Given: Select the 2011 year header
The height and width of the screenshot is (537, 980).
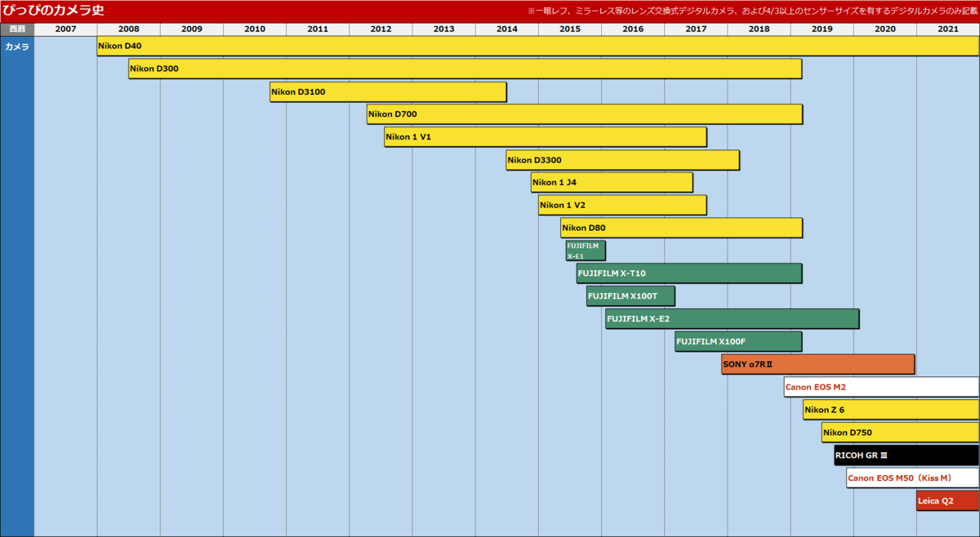Looking at the screenshot, I should coord(318,29).
